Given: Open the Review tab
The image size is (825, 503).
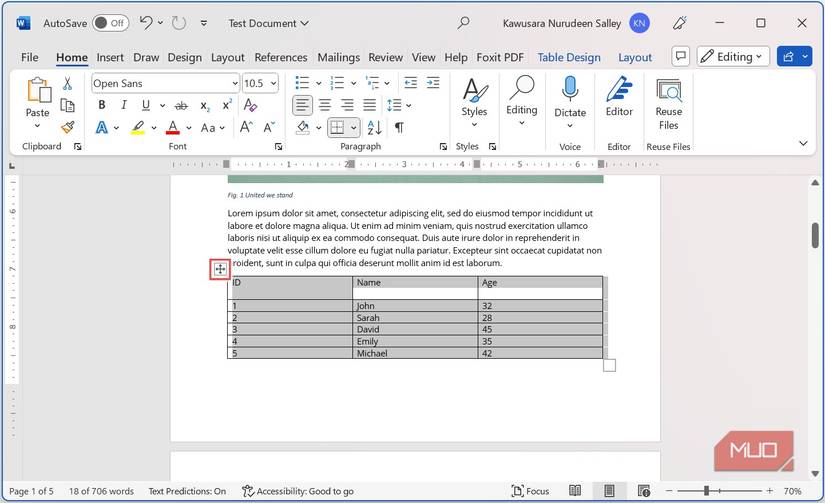Looking at the screenshot, I should tap(385, 57).
